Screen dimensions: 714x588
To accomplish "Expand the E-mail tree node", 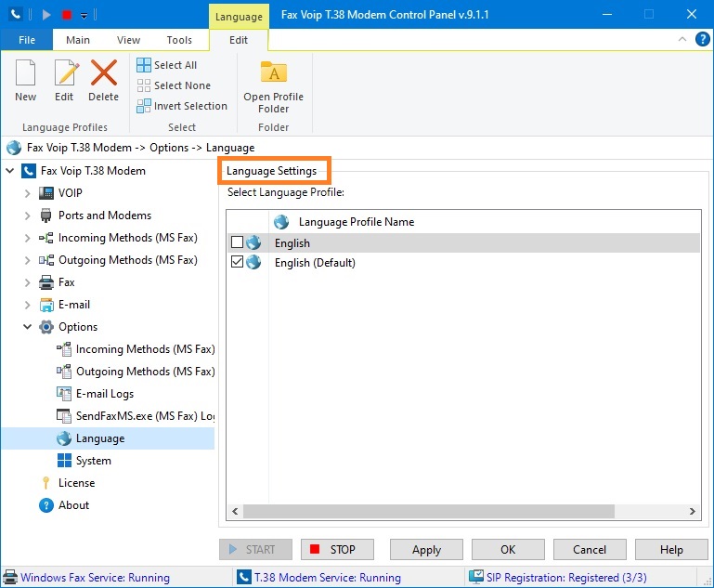I will pos(27,305).
